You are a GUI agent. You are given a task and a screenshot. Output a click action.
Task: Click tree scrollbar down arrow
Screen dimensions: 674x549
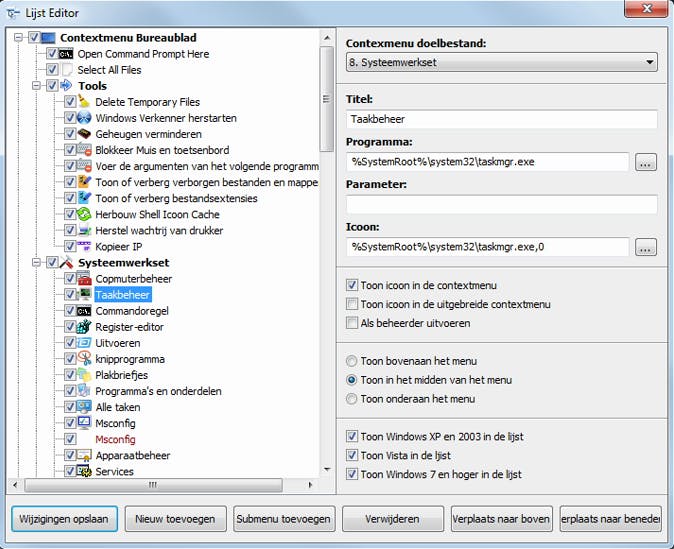click(327, 469)
